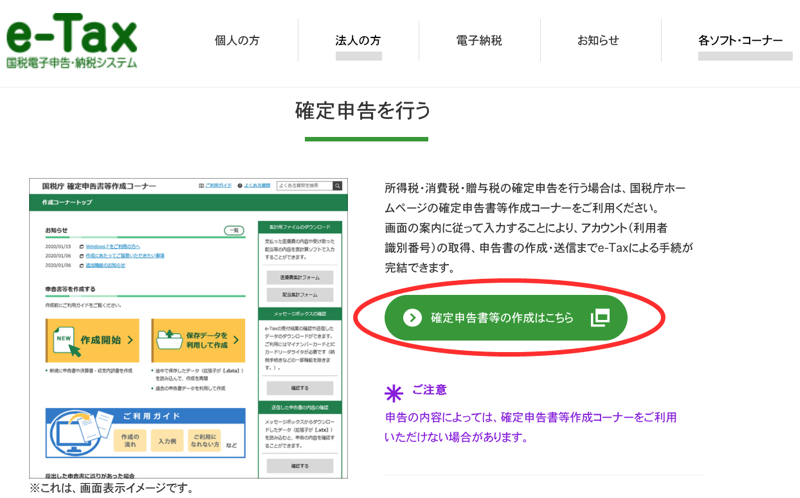Click the line starting 画面の案内に従って入力
The width and height of the screenshot is (800, 498).
(526, 228)
